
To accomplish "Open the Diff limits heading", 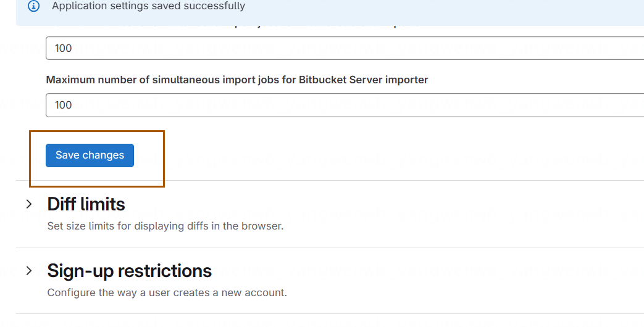I will pyautogui.click(x=86, y=204).
